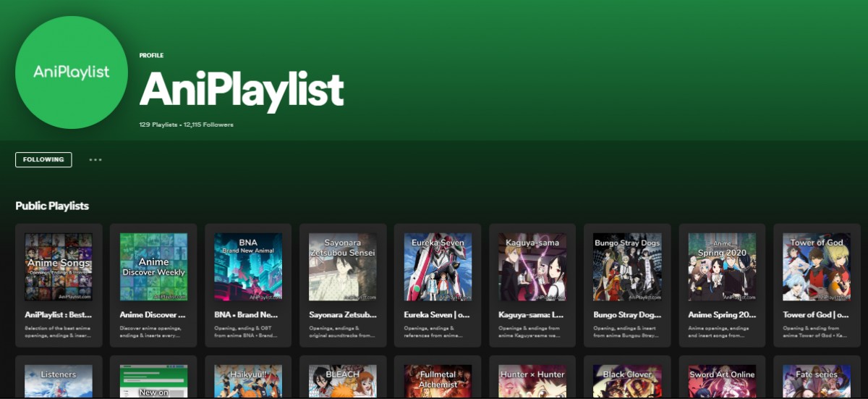Open the Anime Spring 2020 cover
Screen dimensions: 868x399
722,266
